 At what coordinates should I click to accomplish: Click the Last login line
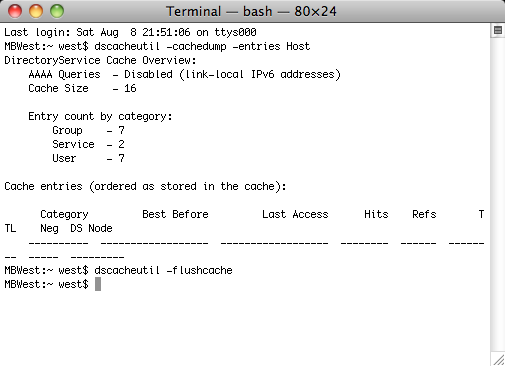(130, 32)
